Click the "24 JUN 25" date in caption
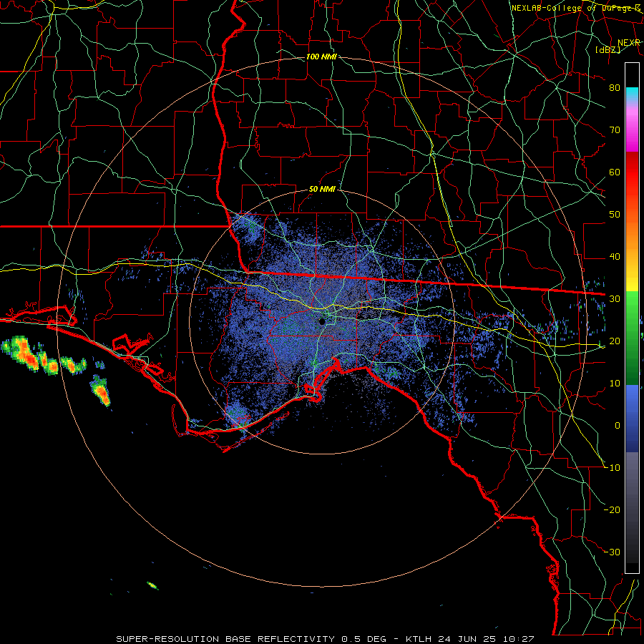This screenshot has height=644, width=644. point(469,639)
